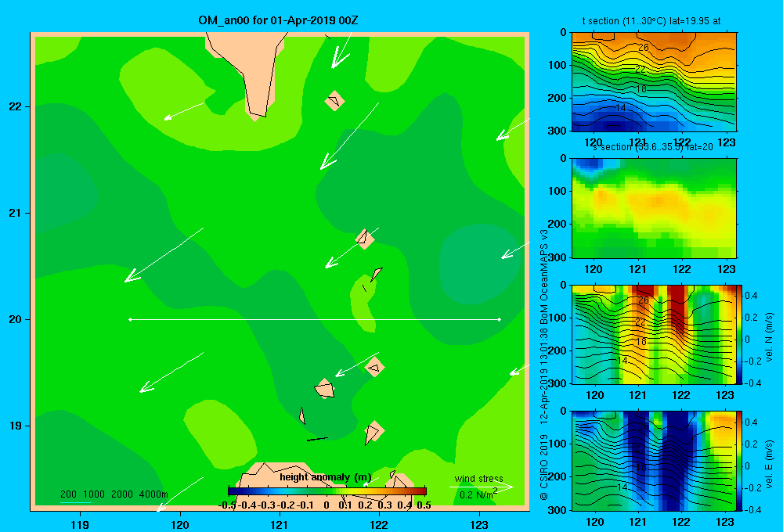Click latitude label '21' on main map axis
The height and width of the screenshot is (532, 783).
[x=15, y=213]
